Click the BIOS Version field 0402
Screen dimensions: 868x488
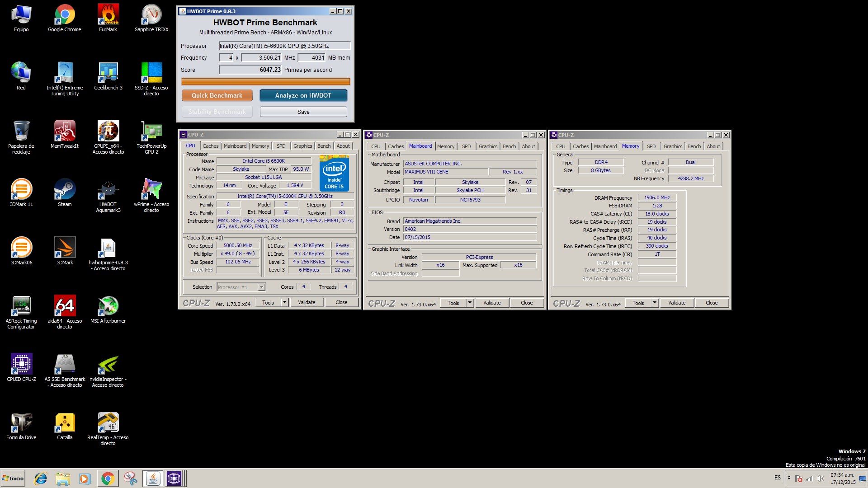(470, 229)
